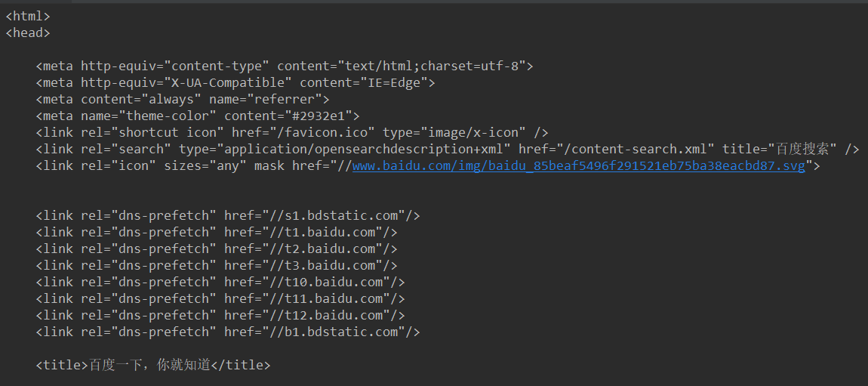Viewport: 868px width, 386px height.
Task: Click the 百度搜索 title attribute text
Action: 802,150
